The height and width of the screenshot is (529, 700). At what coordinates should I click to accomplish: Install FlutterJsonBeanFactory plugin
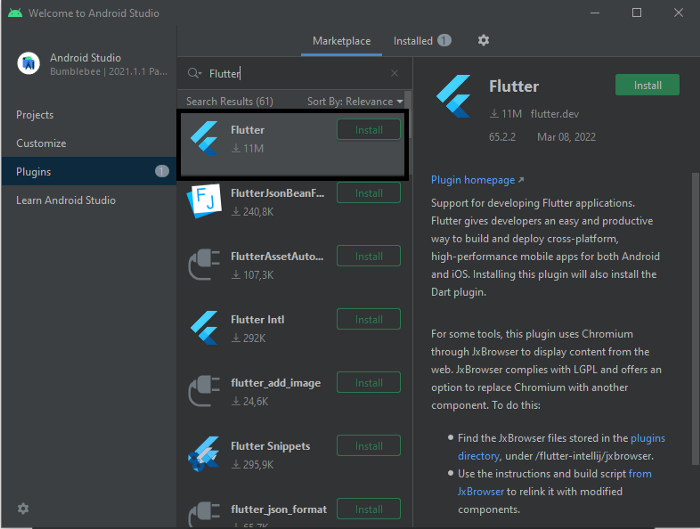click(369, 193)
